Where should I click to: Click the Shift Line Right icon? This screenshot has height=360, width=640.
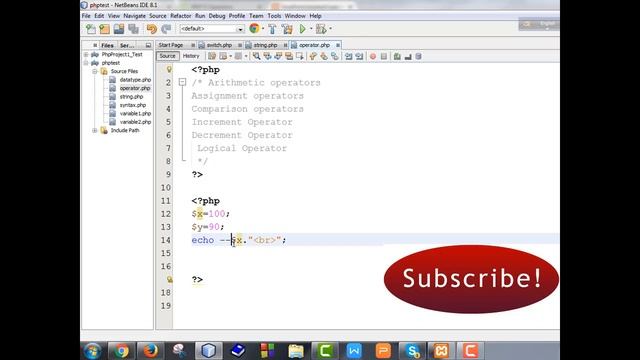[x=359, y=56]
